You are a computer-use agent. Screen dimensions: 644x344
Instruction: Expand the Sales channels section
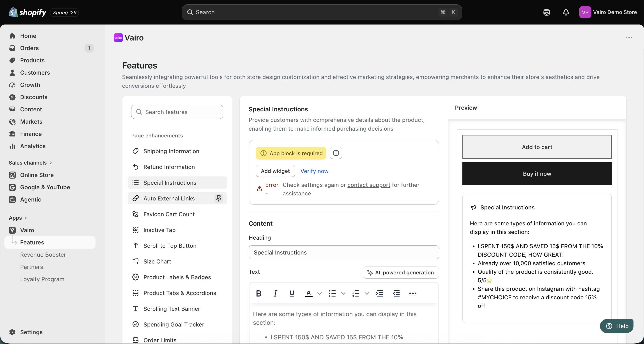pos(30,163)
